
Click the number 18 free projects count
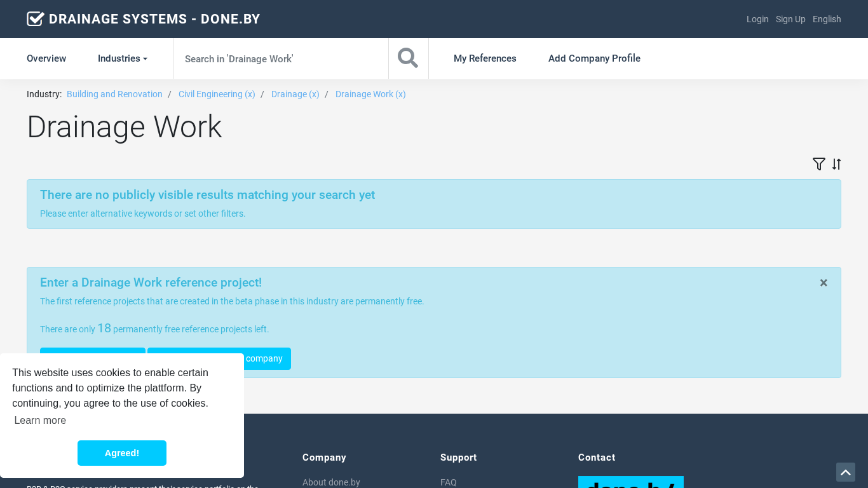[104, 328]
